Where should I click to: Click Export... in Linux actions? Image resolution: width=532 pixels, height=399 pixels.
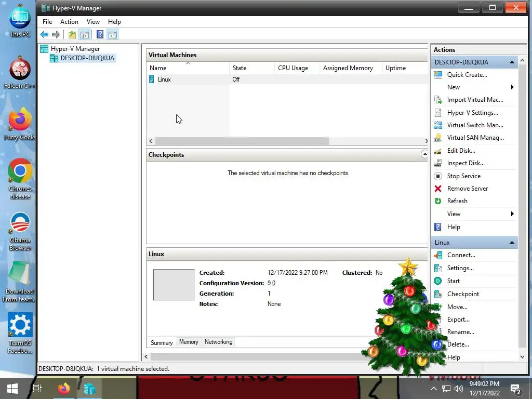[x=458, y=320]
